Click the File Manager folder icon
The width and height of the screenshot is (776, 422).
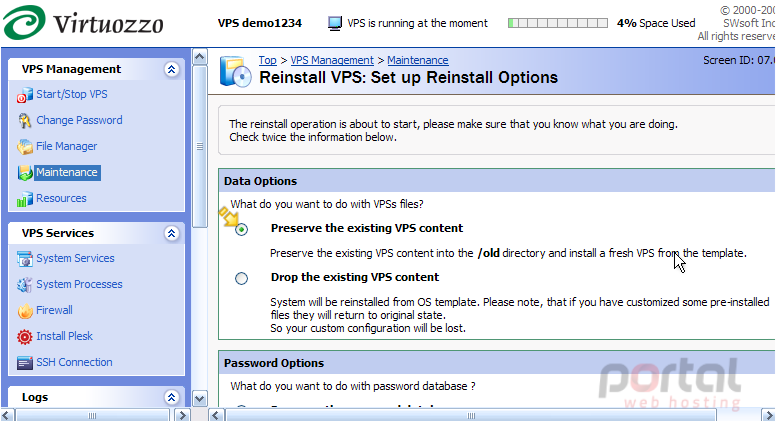(25, 147)
